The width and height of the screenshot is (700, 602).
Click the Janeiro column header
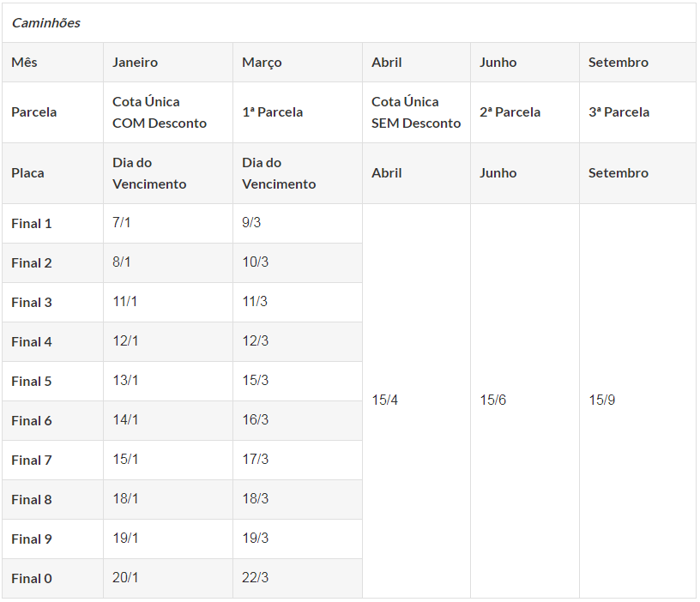pyautogui.click(x=168, y=63)
